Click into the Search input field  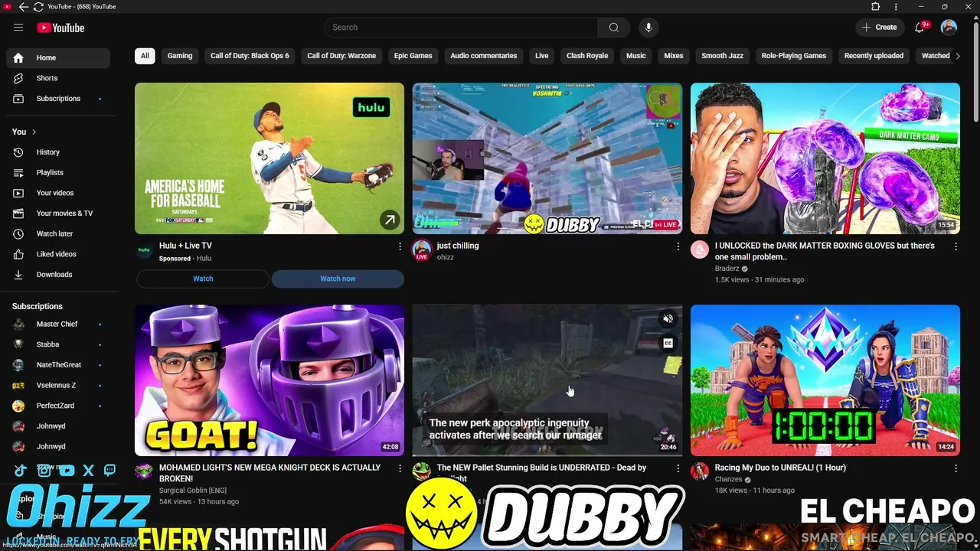click(x=462, y=28)
